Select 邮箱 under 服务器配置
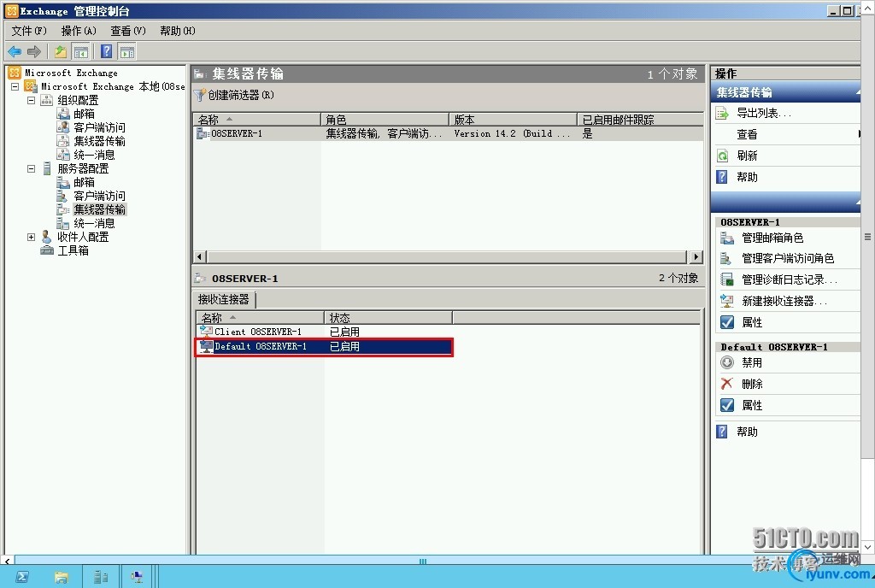The image size is (875, 588). [84, 182]
